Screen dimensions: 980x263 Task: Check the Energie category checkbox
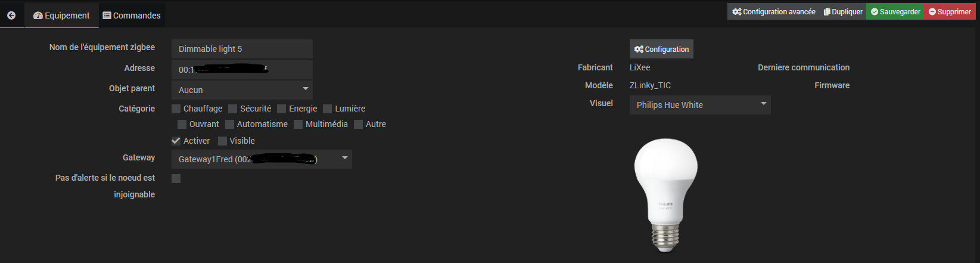tap(281, 109)
